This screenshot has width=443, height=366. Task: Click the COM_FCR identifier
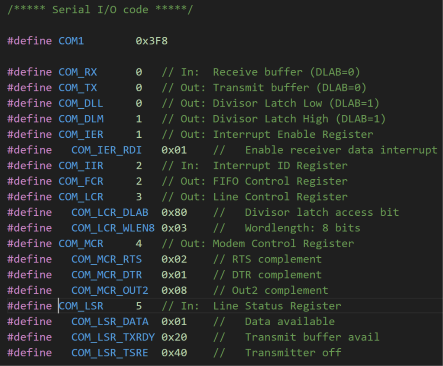point(81,182)
